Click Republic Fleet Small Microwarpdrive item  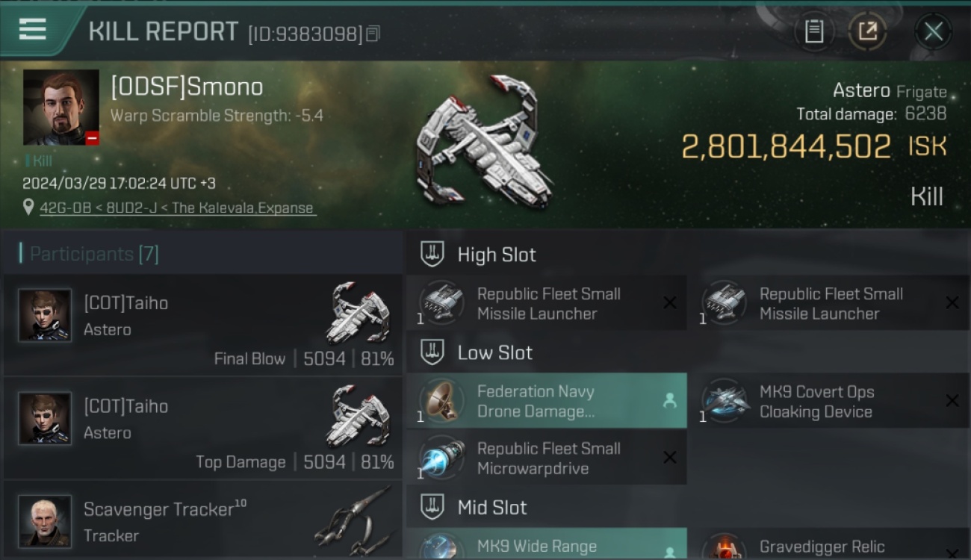(x=547, y=458)
